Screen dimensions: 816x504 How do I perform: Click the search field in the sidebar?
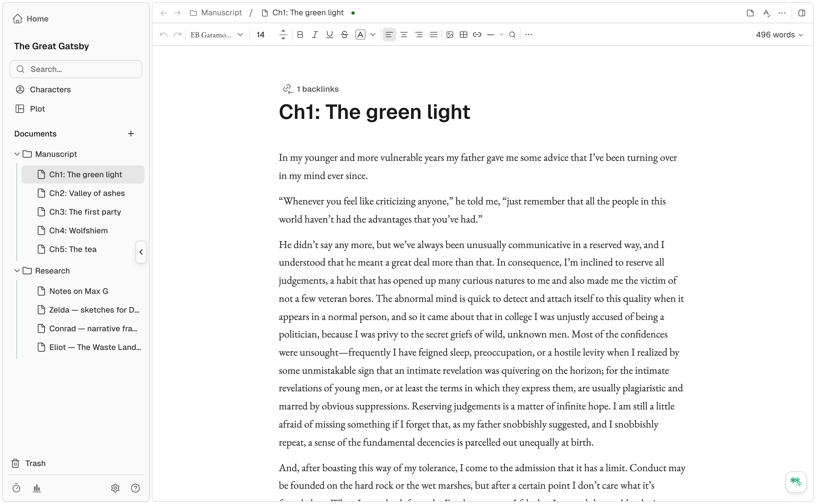[x=76, y=69]
